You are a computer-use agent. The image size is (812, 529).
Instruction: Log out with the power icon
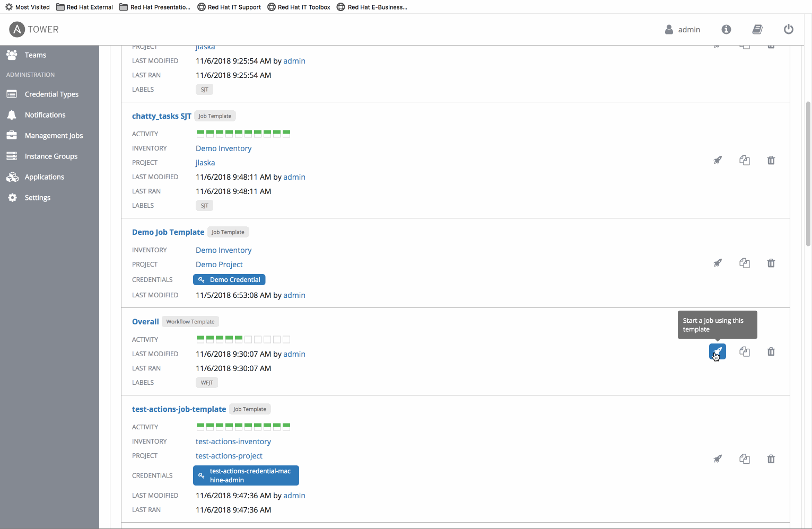coord(789,29)
